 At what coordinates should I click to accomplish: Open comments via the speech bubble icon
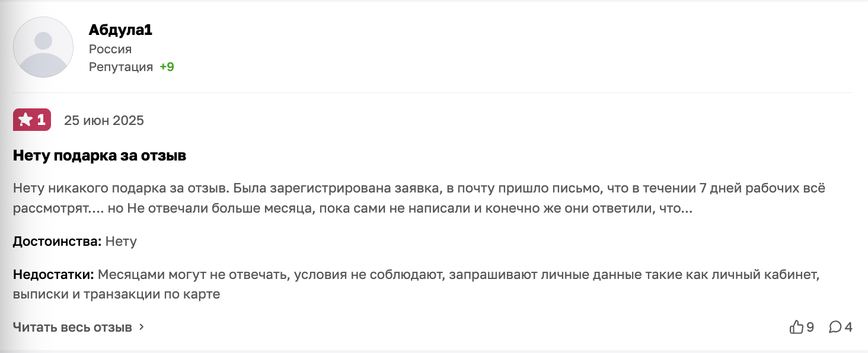(x=835, y=326)
